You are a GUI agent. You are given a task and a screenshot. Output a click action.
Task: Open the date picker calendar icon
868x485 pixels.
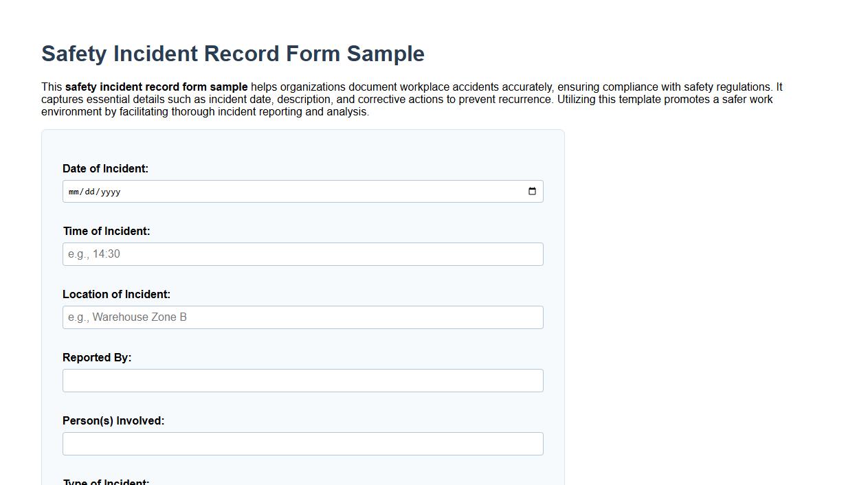click(x=532, y=191)
